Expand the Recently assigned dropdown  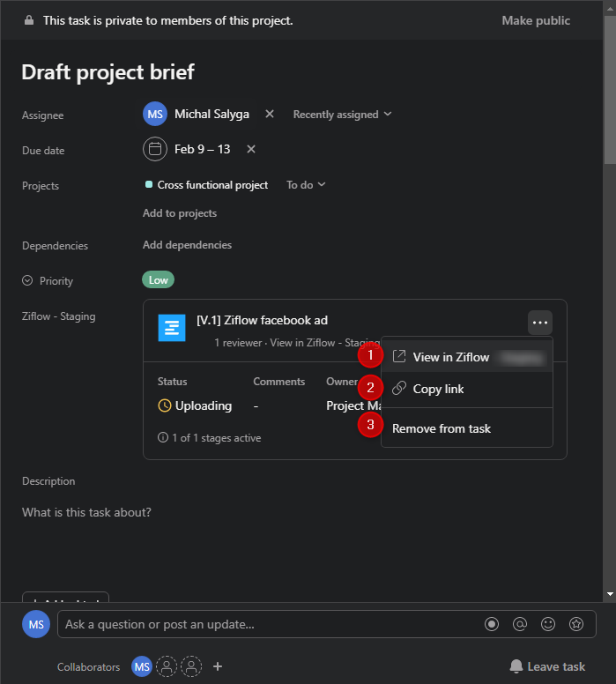click(342, 115)
